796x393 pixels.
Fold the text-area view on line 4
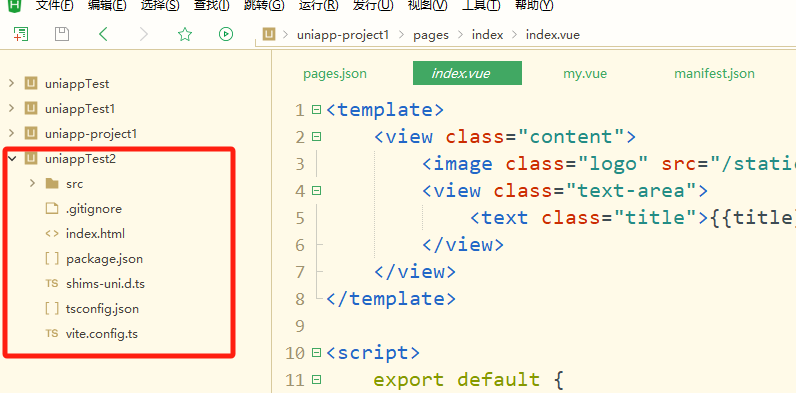(316, 191)
